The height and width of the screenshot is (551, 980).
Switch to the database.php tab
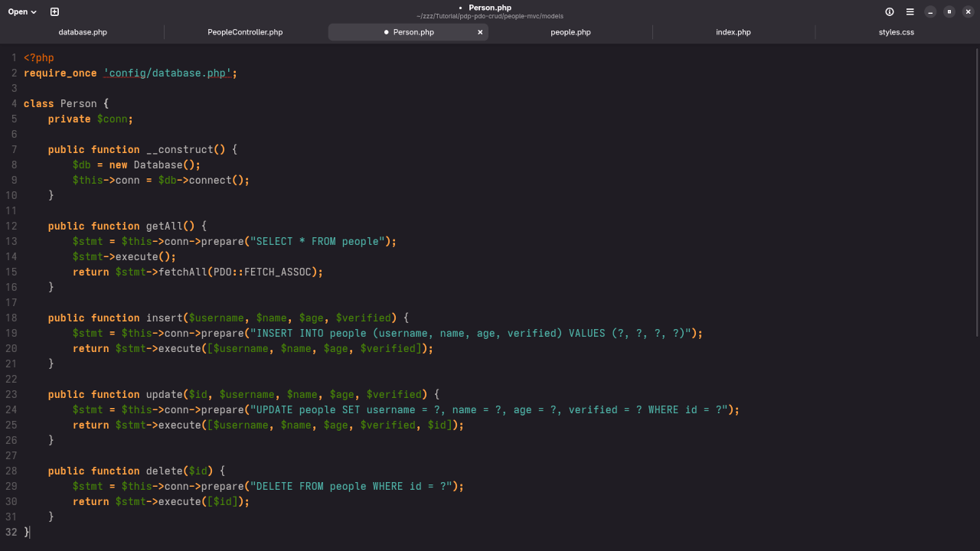click(83, 32)
